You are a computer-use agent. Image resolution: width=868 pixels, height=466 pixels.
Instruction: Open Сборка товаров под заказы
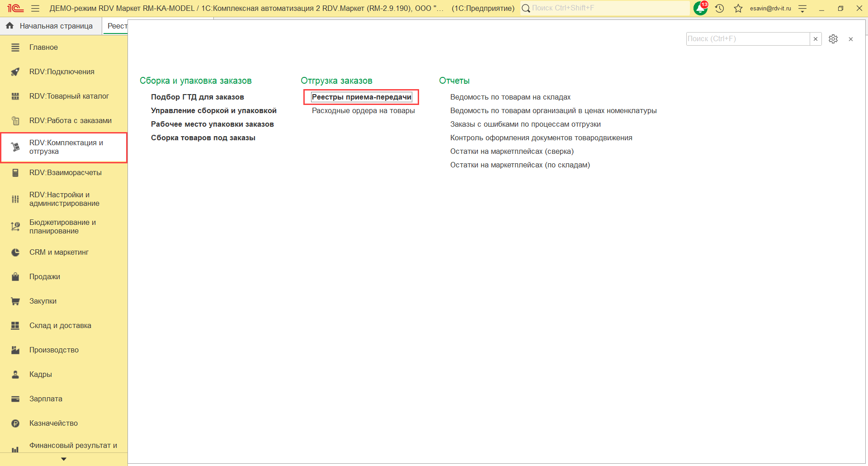(x=203, y=138)
